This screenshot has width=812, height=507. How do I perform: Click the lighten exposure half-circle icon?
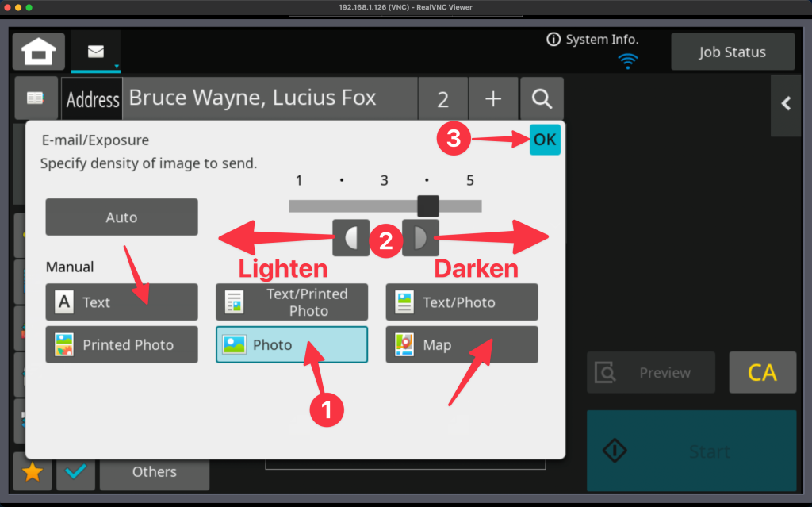(350, 237)
